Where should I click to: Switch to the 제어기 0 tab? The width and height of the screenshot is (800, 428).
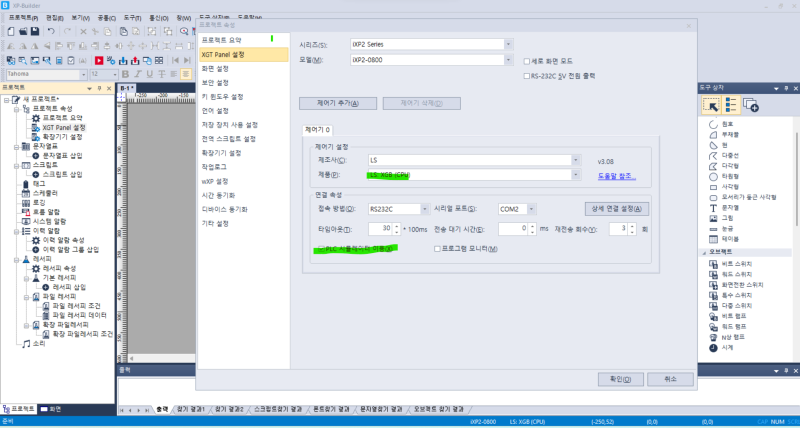click(317, 130)
